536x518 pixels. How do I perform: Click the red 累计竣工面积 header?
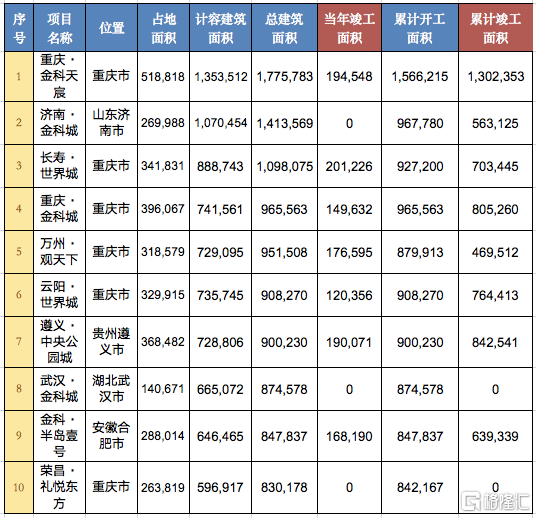[495, 28]
